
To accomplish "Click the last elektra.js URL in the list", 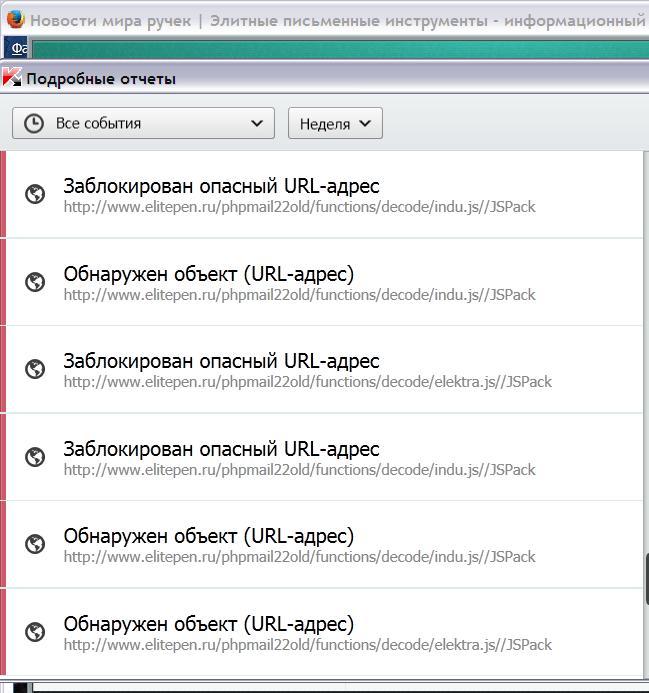I will click(x=307, y=645).
